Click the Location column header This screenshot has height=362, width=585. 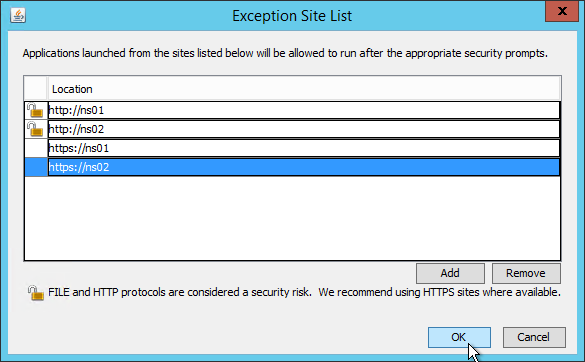304,89
